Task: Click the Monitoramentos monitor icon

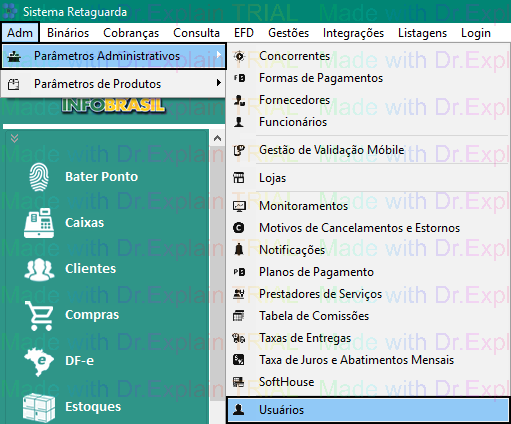Action: click(x=239, y=206)
